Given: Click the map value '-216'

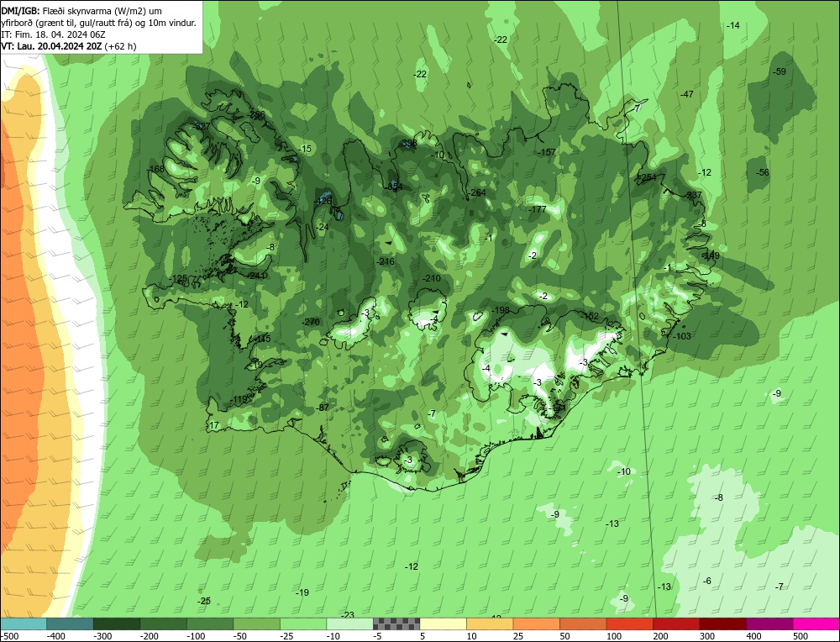Looking at the screenshot, I should (x=386, y=261).
